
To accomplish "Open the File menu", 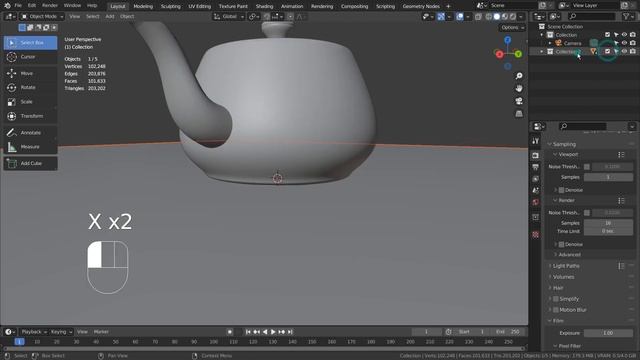I will (18, 6).
